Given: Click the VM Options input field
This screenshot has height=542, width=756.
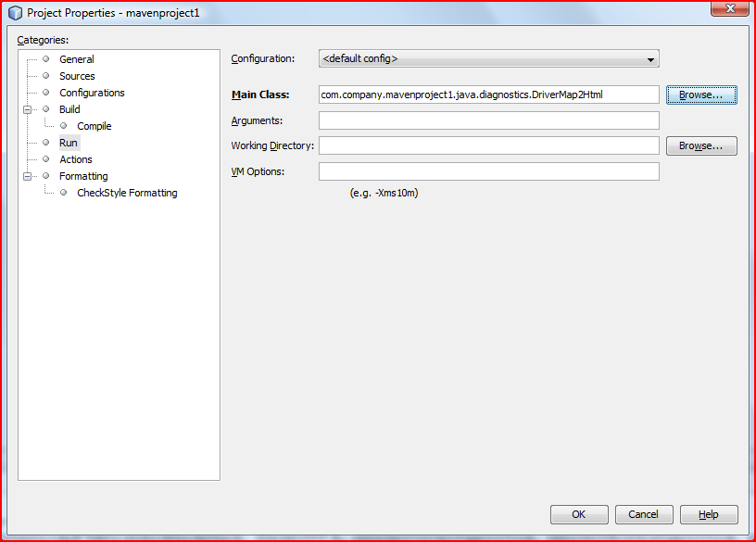Looking at the screenshot, I should [x=488, y=171].
